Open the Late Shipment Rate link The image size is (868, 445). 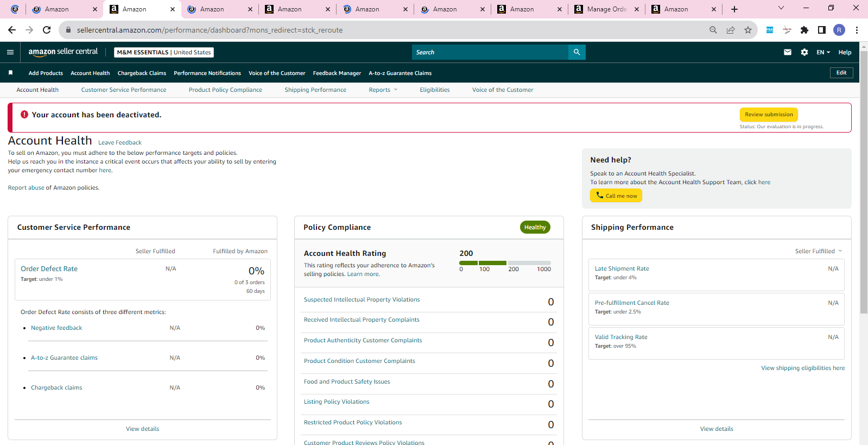pyautogui.click(x=622, y=268)
